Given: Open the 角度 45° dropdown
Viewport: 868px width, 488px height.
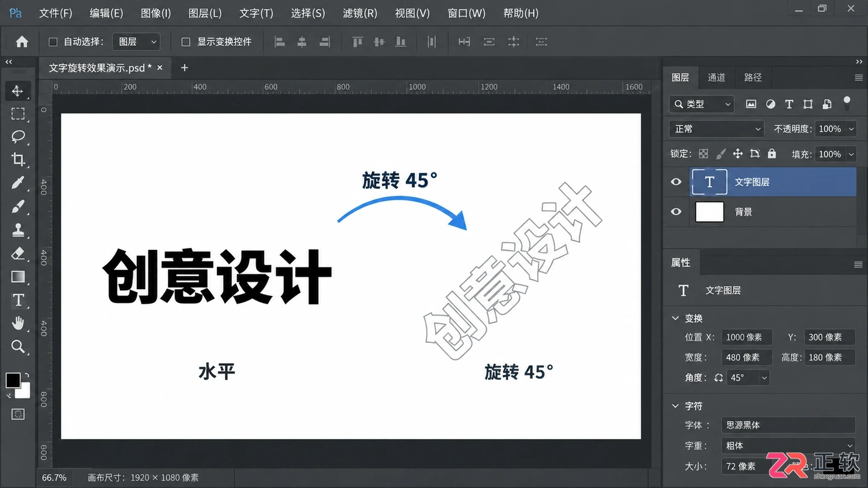Looking at the screenshot, I should click(748, 378).
